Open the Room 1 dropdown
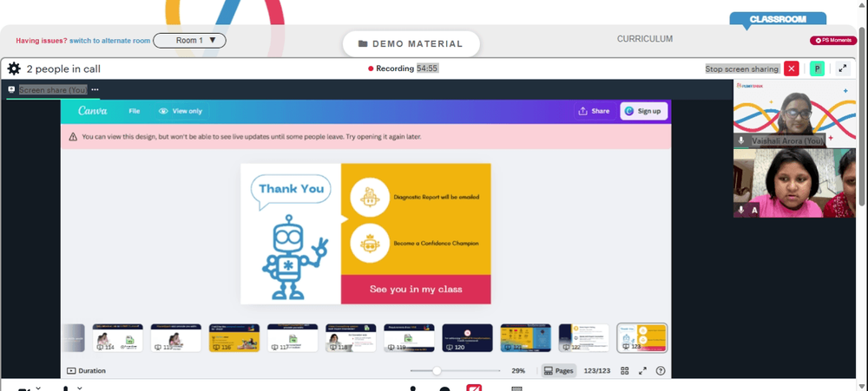Viewport: 868px width, 391px height. click(x=189, y=41)
